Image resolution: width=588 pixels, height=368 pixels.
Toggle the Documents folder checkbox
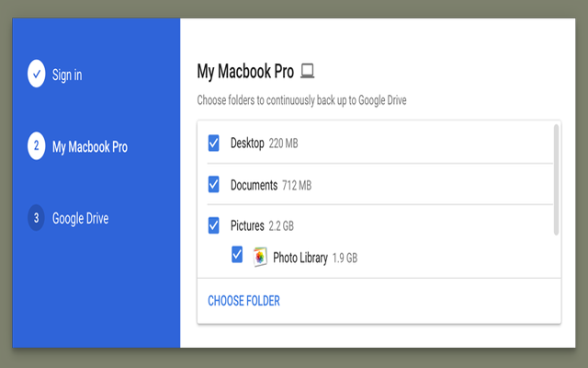pyautogui.click(x=214, y=184)
